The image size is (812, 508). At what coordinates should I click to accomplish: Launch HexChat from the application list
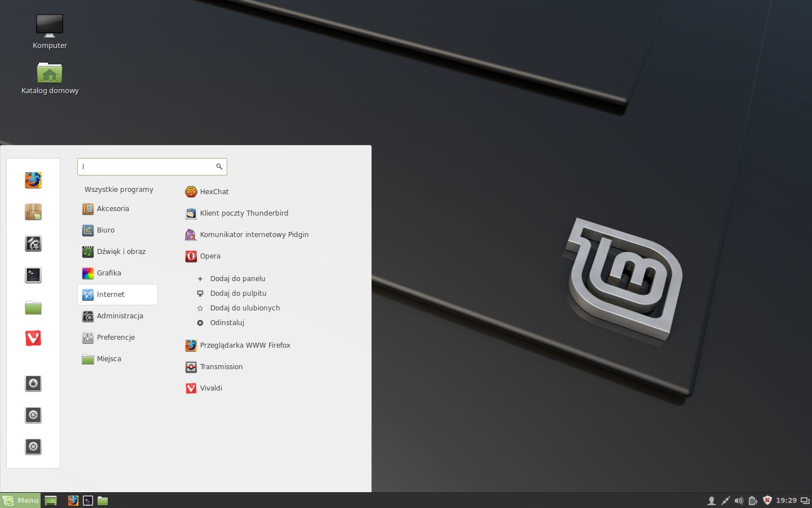[207, 192]
